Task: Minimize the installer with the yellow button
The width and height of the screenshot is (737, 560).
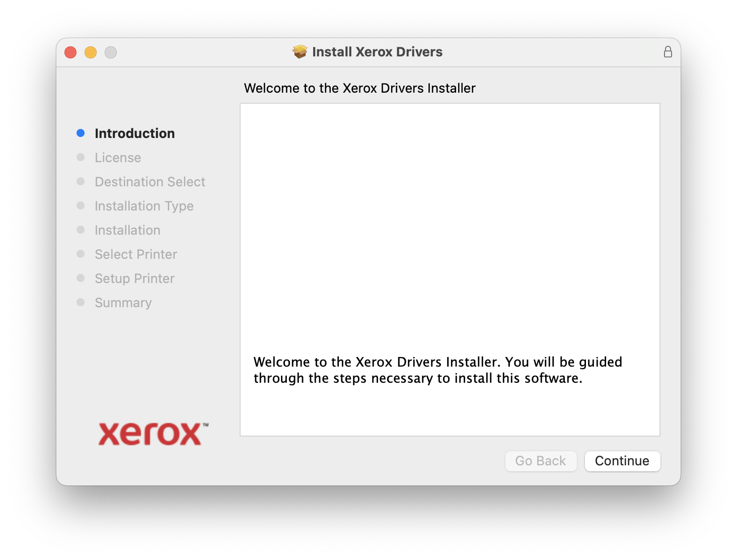Action: coord(91,52)
